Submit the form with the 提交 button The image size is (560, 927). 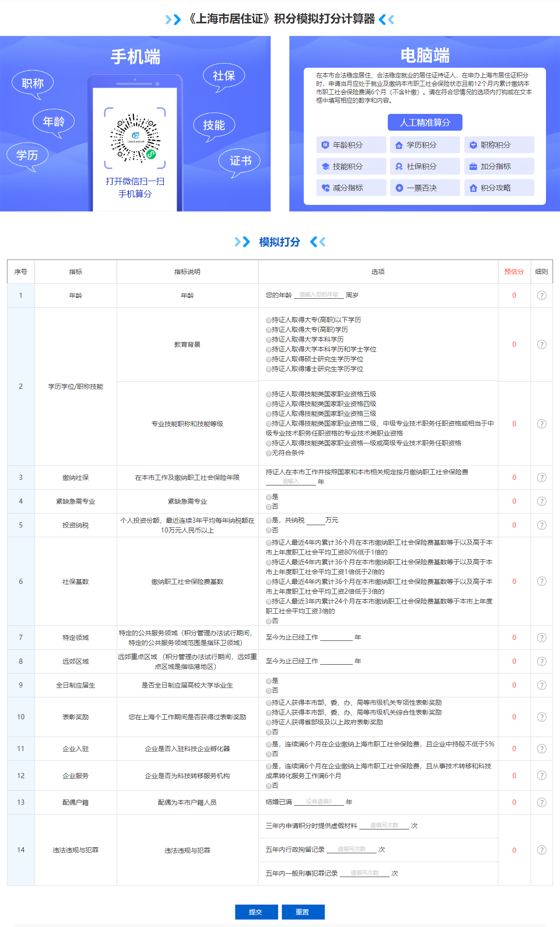pyautogui.click(x=257, y=912)
